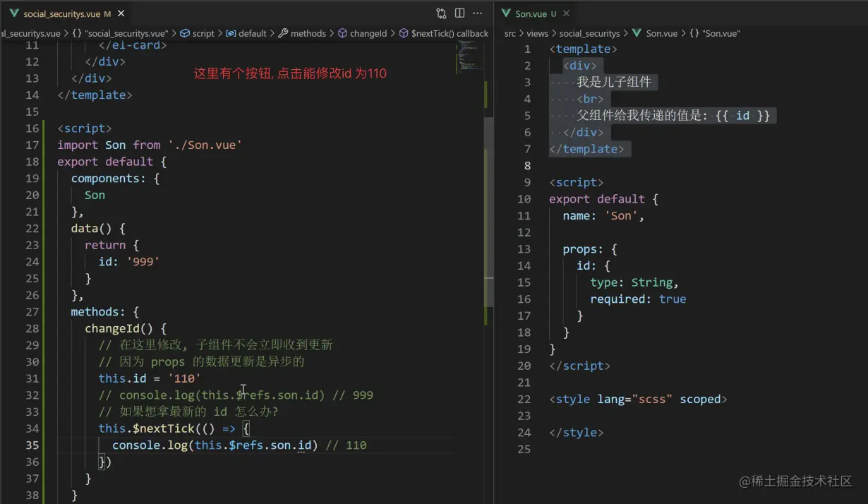The height and width of the screenshot is (504, 868).
Task: Click 'import Son from './Son.vue'' line
Action: [150, 145]
